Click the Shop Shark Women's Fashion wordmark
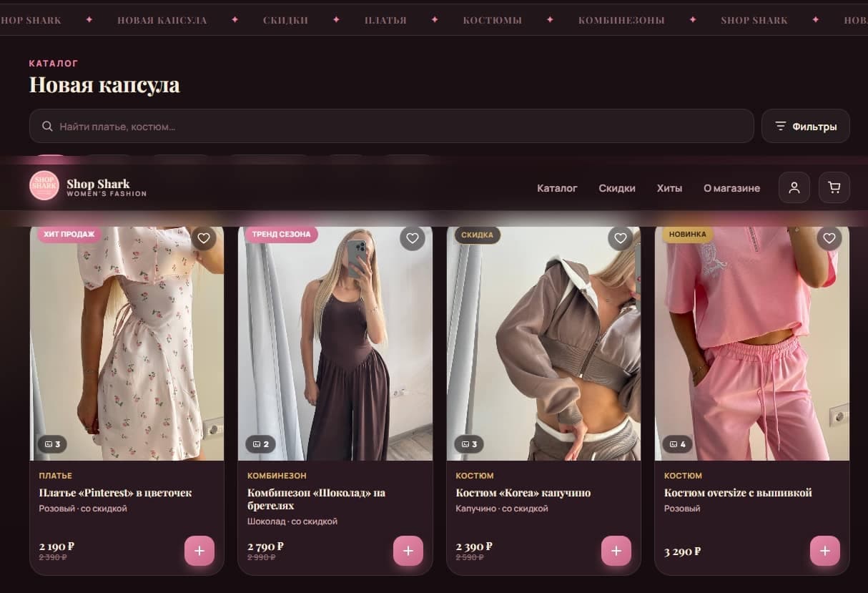 pyautogui.click(x=107, y=187)
